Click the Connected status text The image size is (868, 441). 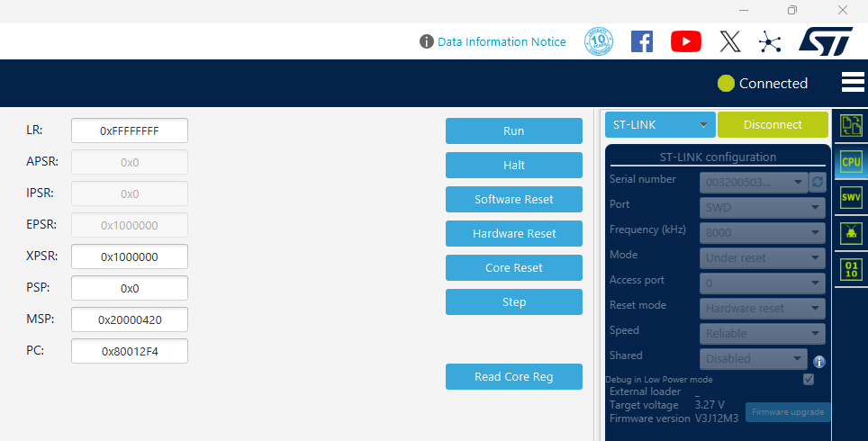[x=773, y=83]
